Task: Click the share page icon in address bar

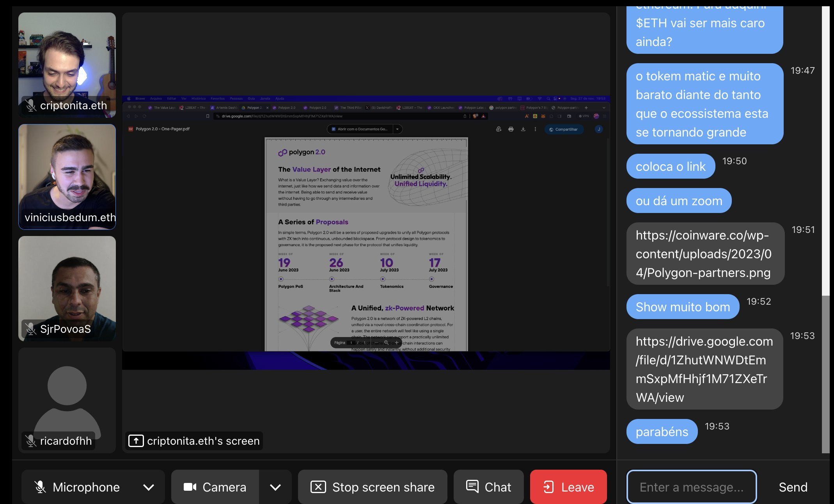Action: 465,116
